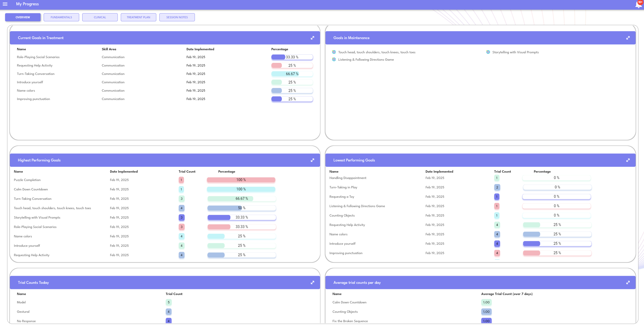This screenshot has width=644, height=327.
Task: Open the hamburger navigation menu
Action: click(x=5, y=4)
